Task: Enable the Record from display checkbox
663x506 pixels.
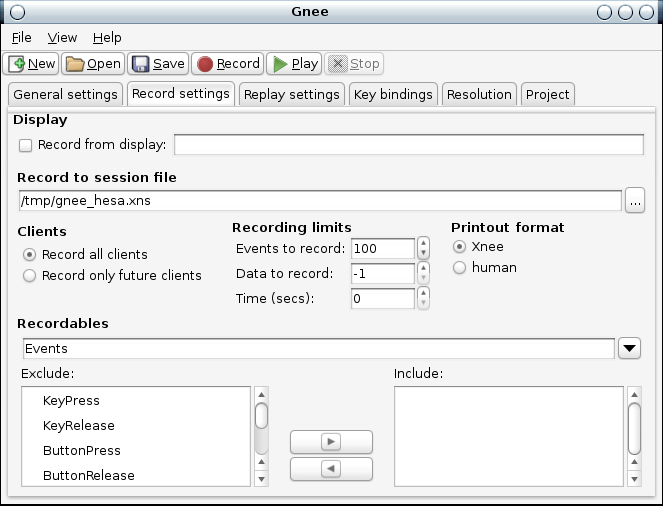Action: [x=25, y=145]
